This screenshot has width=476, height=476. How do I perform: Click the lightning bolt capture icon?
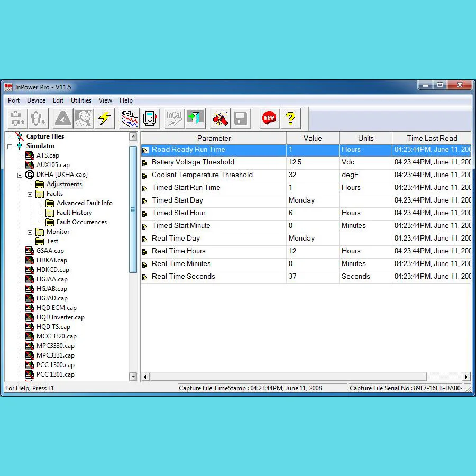point(104,118)
